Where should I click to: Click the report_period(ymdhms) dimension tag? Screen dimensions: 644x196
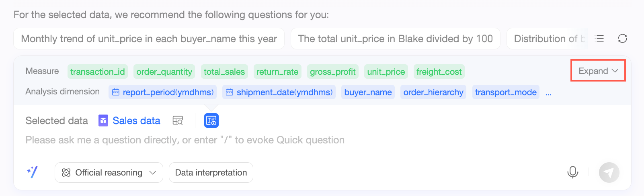(163, 92)
